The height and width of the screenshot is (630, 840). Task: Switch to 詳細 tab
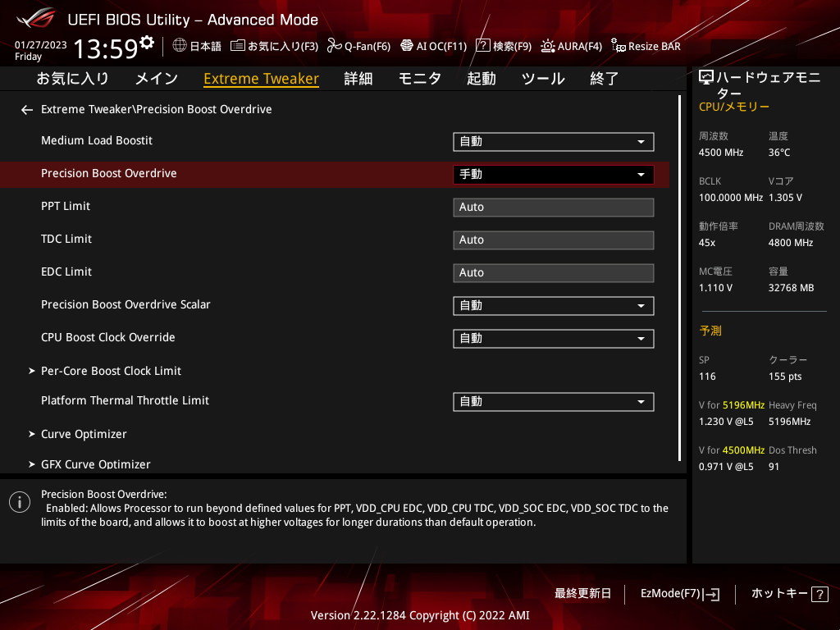pyautogui.click(x=358, y=79)
